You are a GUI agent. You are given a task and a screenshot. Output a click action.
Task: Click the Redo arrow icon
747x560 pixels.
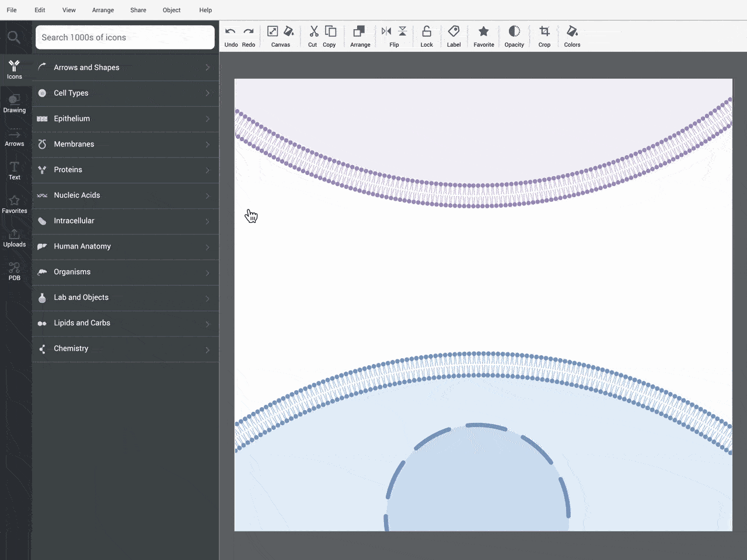(249, 32)
